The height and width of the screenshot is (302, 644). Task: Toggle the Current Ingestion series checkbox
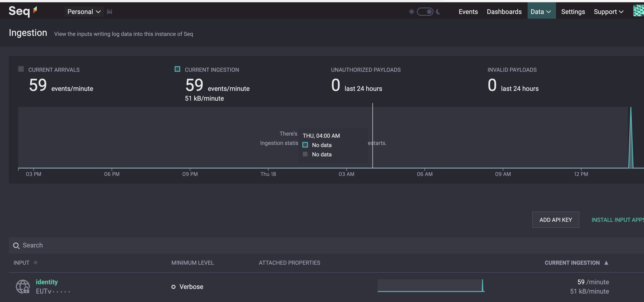[177, 69]
